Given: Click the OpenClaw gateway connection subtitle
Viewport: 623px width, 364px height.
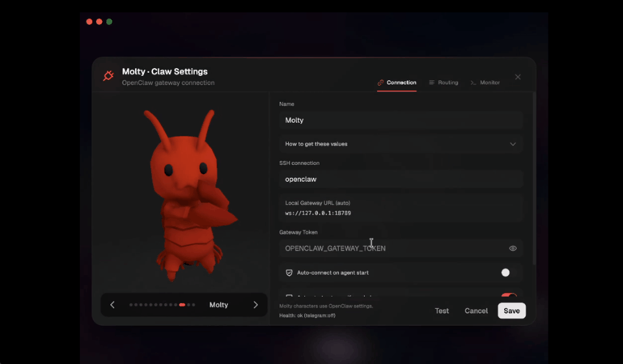Looking at the screenshot, I should [x=168, y=82].
